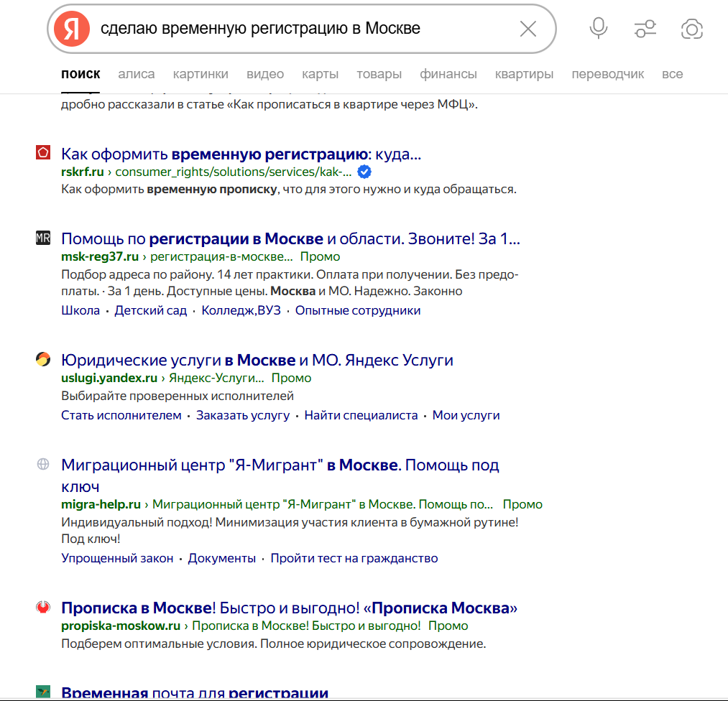Open the «Детский сад» sitelink
Image resolution: width=728 pixels, height=701 pixels.
150,310
